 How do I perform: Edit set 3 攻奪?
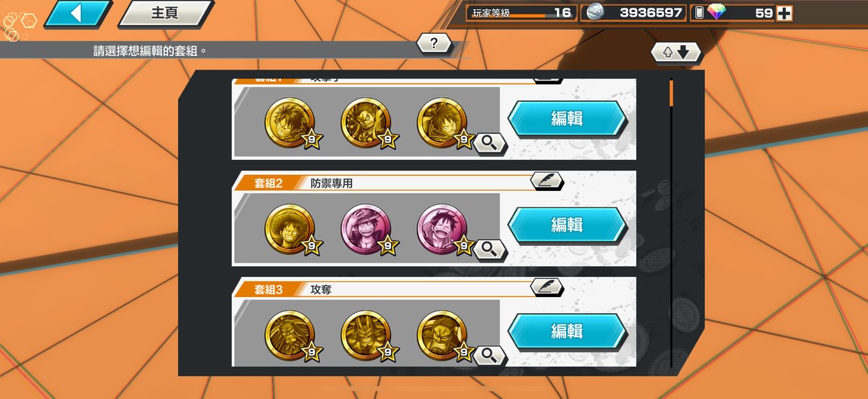click(567, 331)
